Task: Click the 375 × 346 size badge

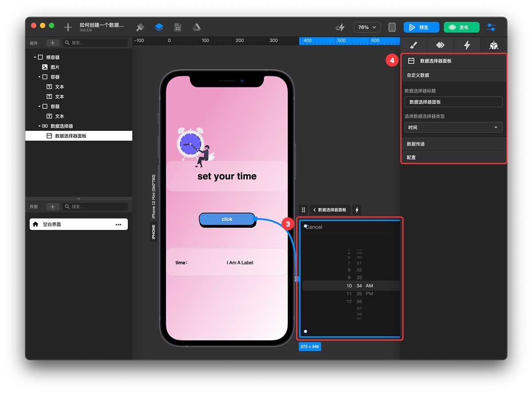Action: click(x=309, y=346)
